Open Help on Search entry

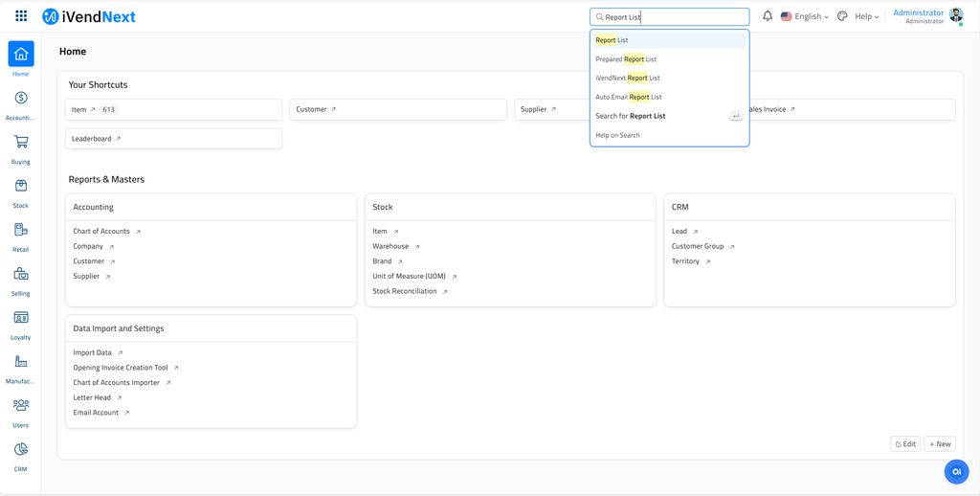[669, 135]
